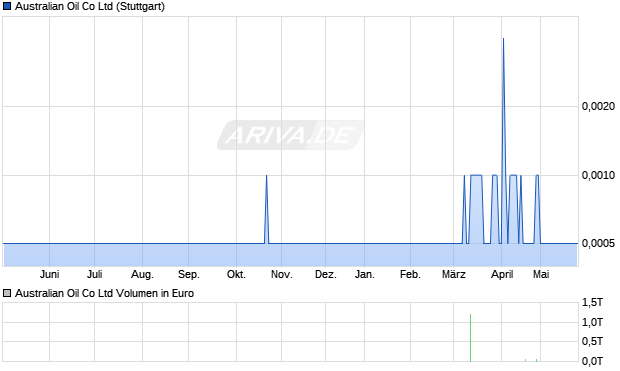The width and height of the screenshot is (620, 371).
Task: Click the 'Dez.' month label
Action: [326, 274]
